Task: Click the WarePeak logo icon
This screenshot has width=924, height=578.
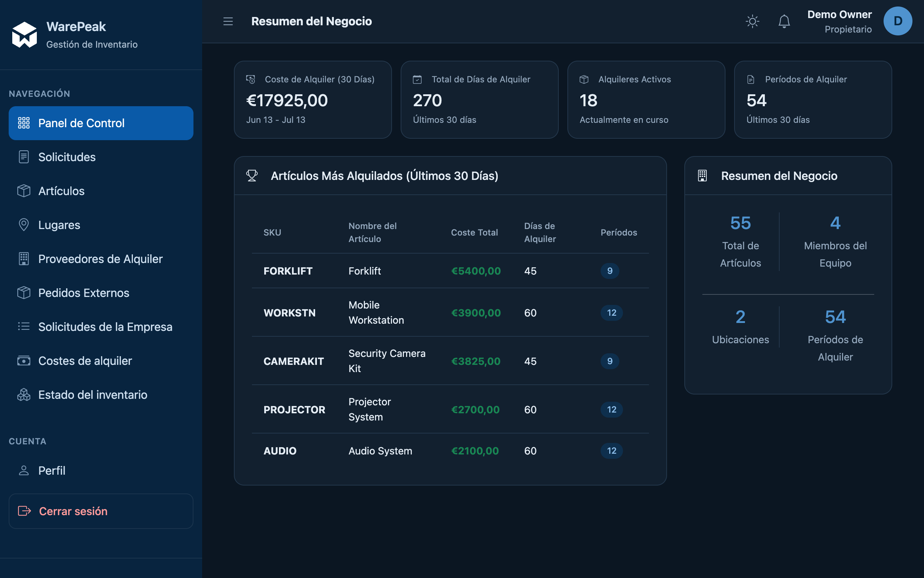Action: (25, 35)
